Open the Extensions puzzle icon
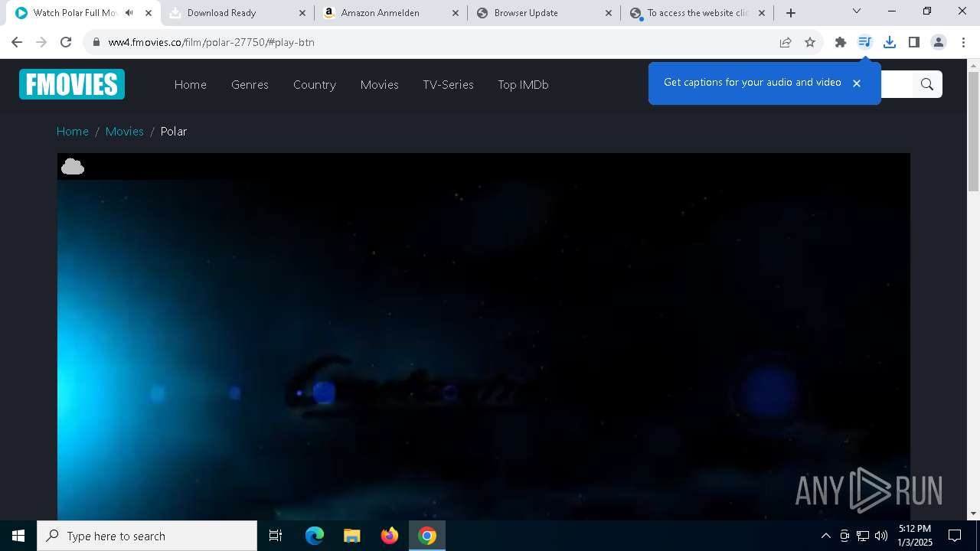The image size is (980, 551). point(841,42)
